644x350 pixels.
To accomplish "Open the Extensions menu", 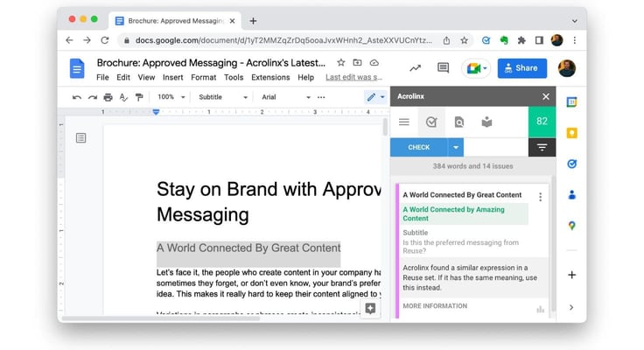I will point(270,77).
